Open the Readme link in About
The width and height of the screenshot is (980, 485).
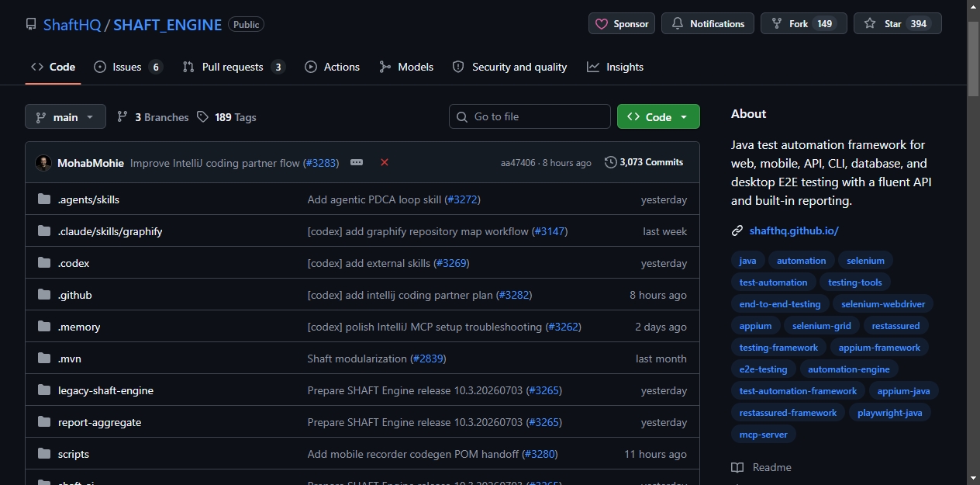762,467
